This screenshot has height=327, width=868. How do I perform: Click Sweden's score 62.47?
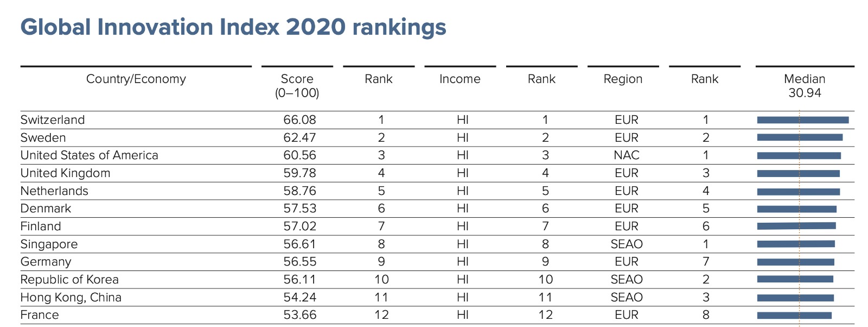tap(299, 138)
